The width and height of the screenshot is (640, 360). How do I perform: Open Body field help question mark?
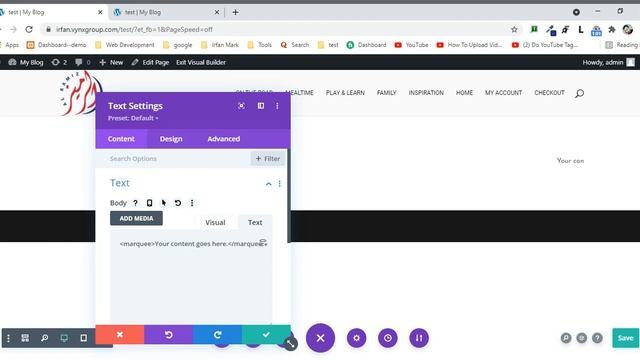tap(136, 203)
